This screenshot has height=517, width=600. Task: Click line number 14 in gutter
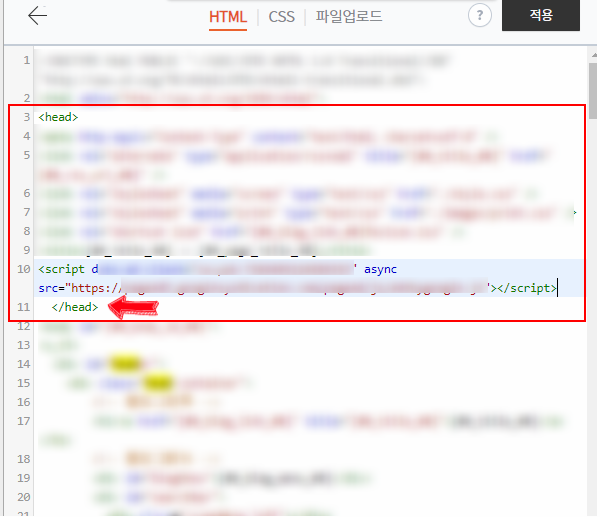coord(23,364)
